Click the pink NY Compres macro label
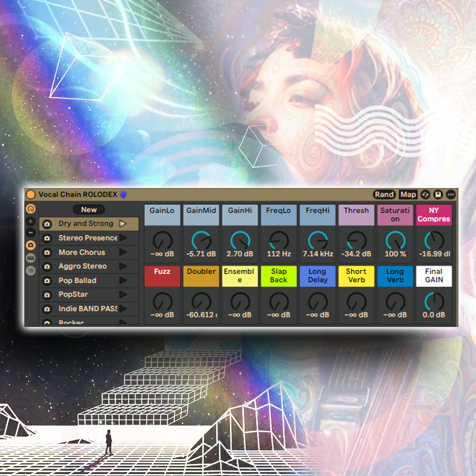This screenshot has width=476, height=476. (x=434, y=215)
